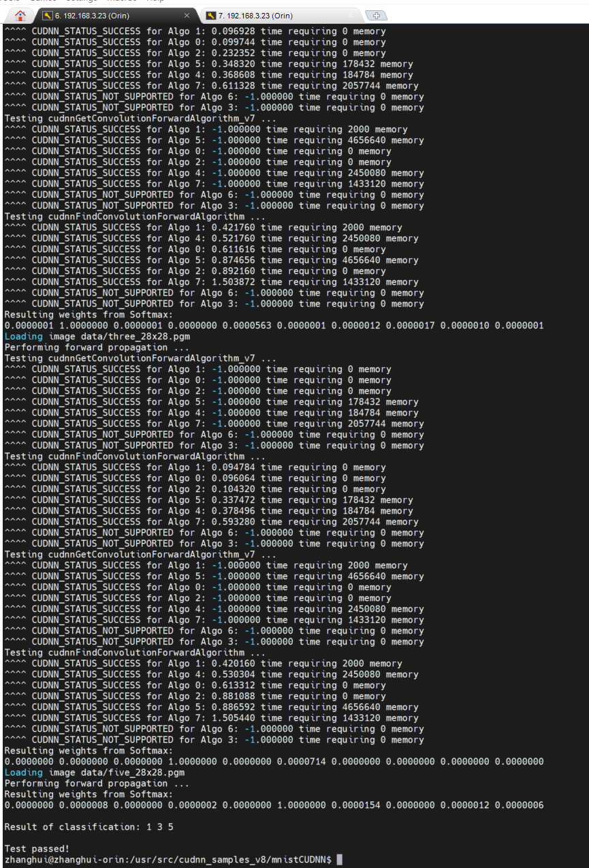Click the terminal cursor after the prompt
Viewport: 589px width, 868px height.
tap(339, 860)
